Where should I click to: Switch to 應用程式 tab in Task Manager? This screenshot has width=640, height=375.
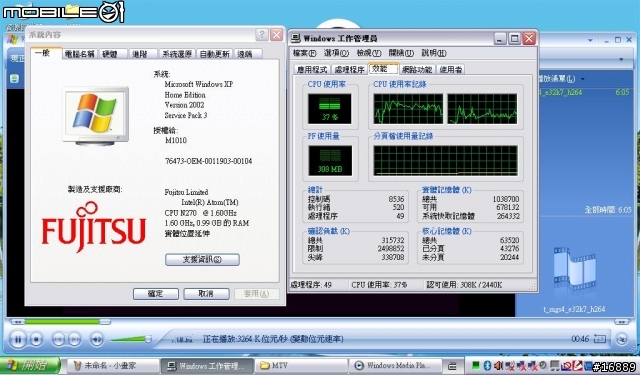(x=312, y=69)
